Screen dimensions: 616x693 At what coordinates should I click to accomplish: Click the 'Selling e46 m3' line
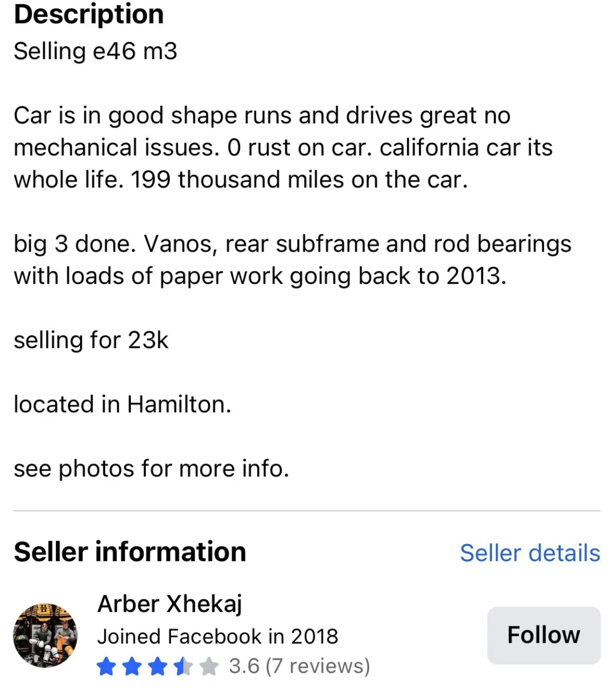point(95,51)
